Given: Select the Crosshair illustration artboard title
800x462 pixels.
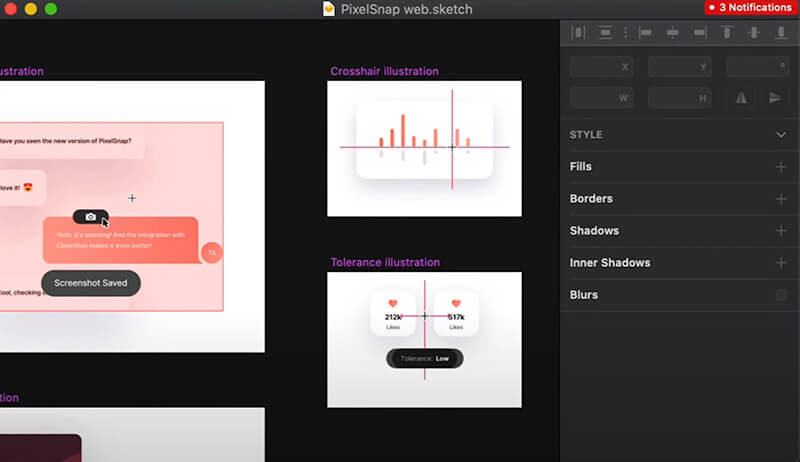Looking at the screenshot, I should (x=384, y=71).
